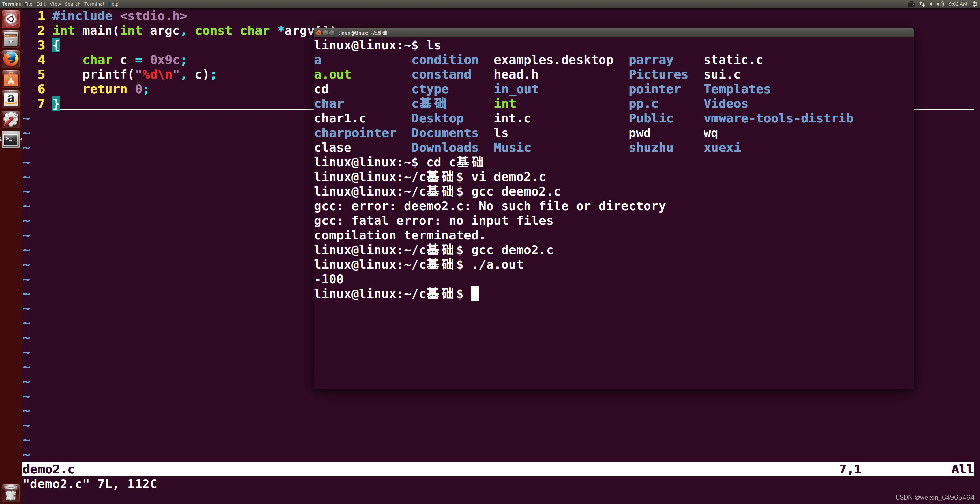Viewport: 980px width, 504px height.
Task: Open the Files manager from launcher
Action: (11, 39)
